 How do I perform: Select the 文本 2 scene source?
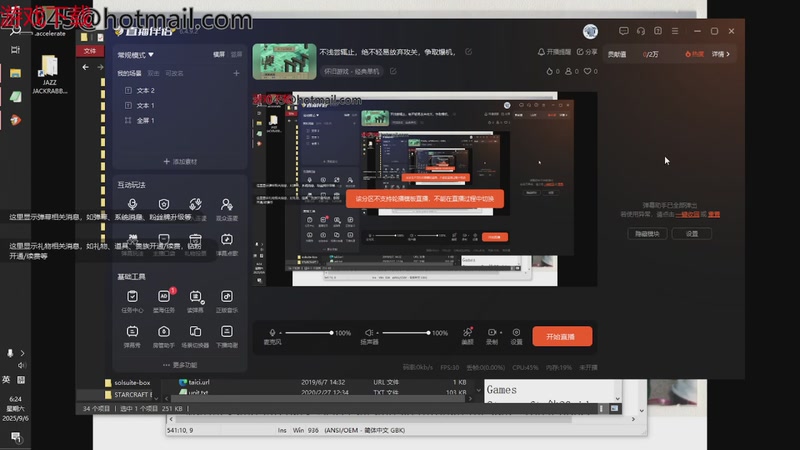coord(145,90)
